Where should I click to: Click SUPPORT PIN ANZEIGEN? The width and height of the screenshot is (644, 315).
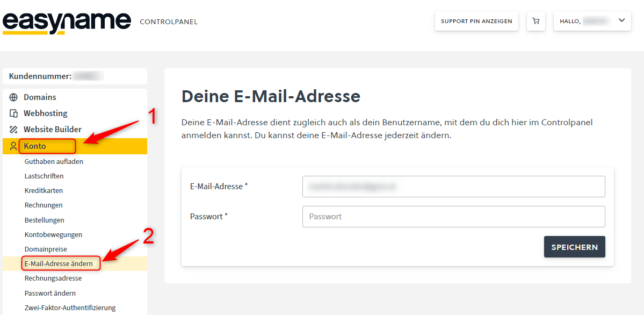(x=476, y=20)
